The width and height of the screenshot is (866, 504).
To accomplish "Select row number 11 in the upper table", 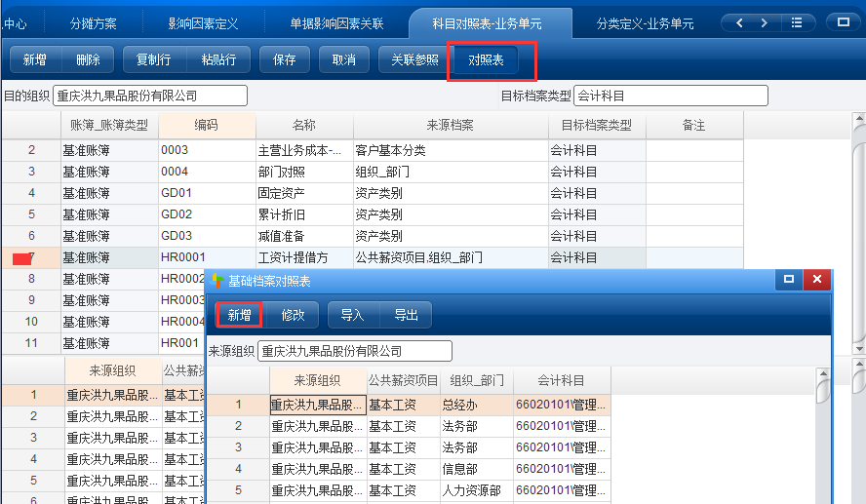I will click(31, 343).
